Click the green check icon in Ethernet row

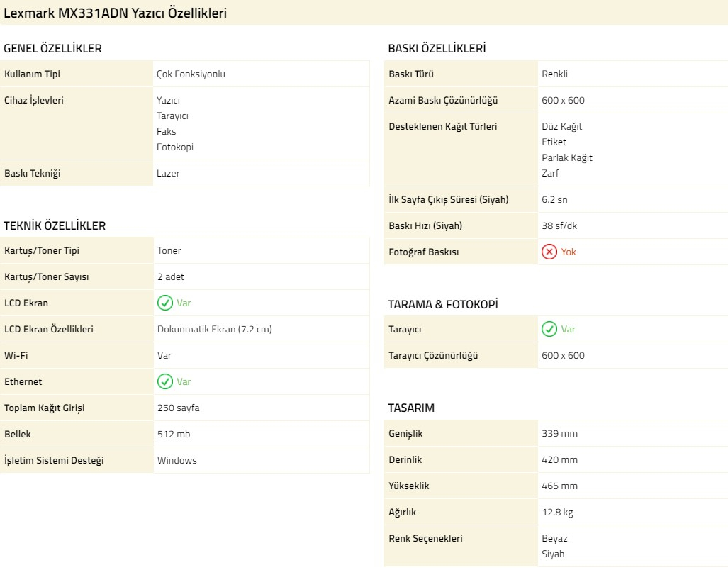coord(164,382)
